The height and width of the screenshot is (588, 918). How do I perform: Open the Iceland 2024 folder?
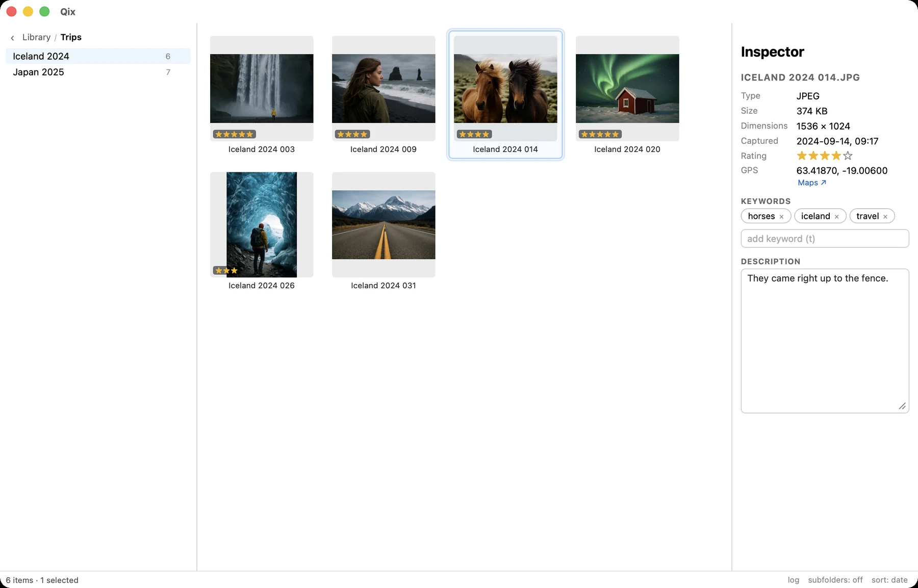[98, 56]
